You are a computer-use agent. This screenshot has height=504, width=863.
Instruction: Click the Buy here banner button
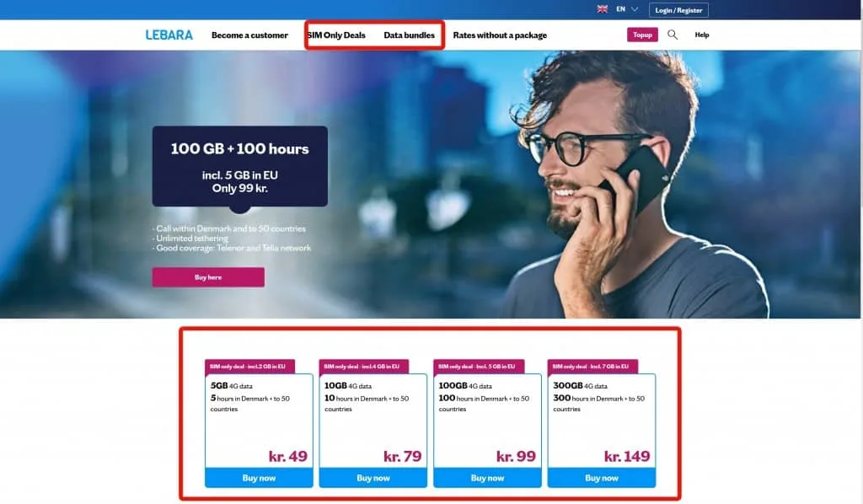[x=208, y=277]
